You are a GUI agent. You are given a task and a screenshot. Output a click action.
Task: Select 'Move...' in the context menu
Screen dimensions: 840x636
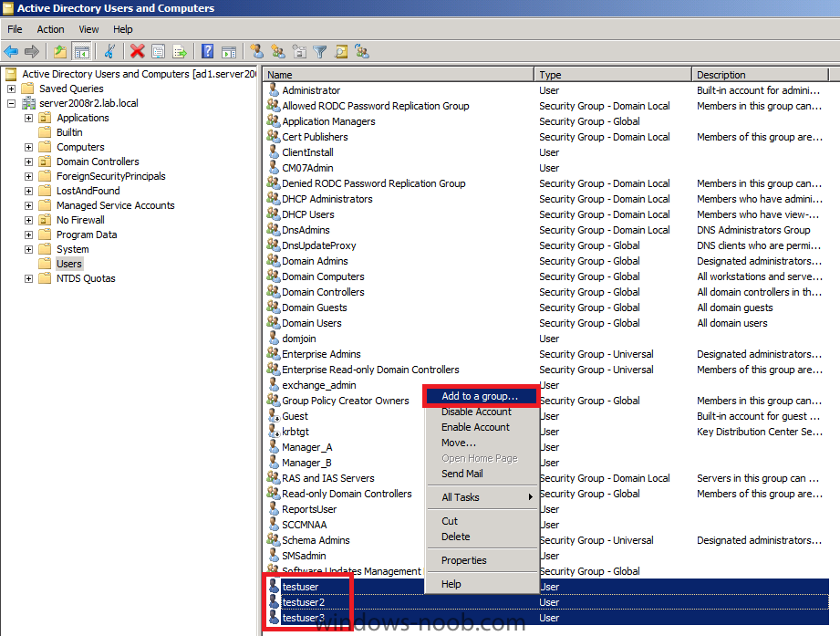click(x=482, y=443)
